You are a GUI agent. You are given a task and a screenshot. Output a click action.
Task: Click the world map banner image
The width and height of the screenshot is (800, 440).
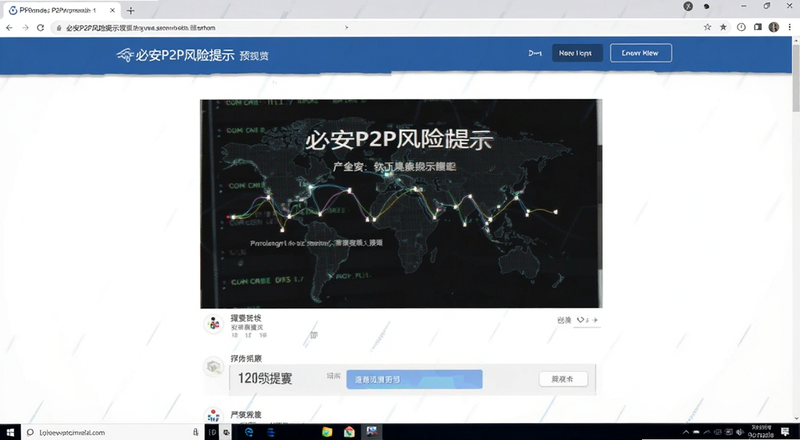pyautogui.click(x=401, y=204)
